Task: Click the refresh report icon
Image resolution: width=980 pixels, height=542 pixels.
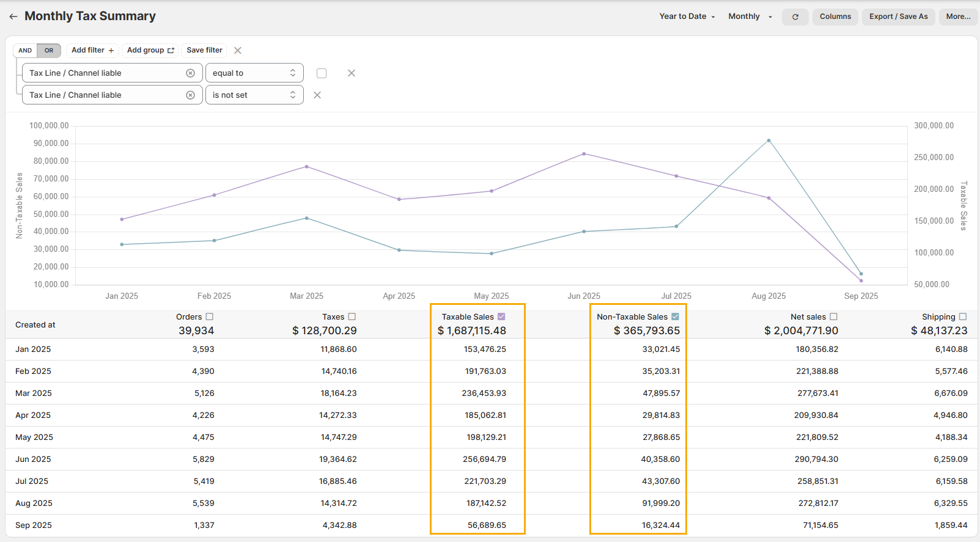Action: (795, 16)
